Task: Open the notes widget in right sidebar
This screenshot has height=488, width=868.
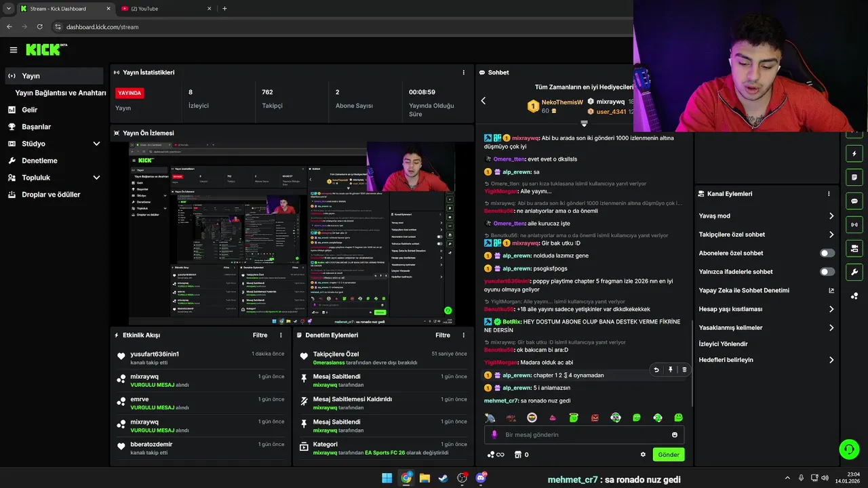Action: pos(854,178)
